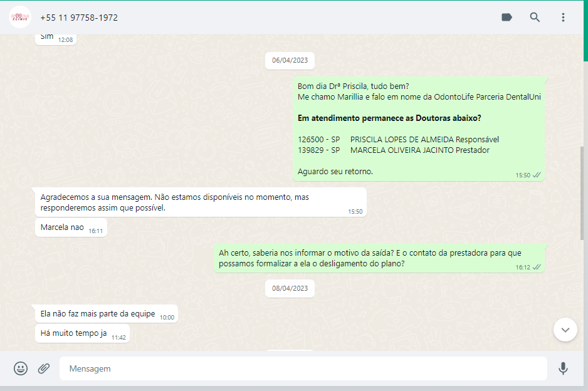Screen dimensions: 588x391
Task: Start voice recording with microphone icon
Action: 563,368
